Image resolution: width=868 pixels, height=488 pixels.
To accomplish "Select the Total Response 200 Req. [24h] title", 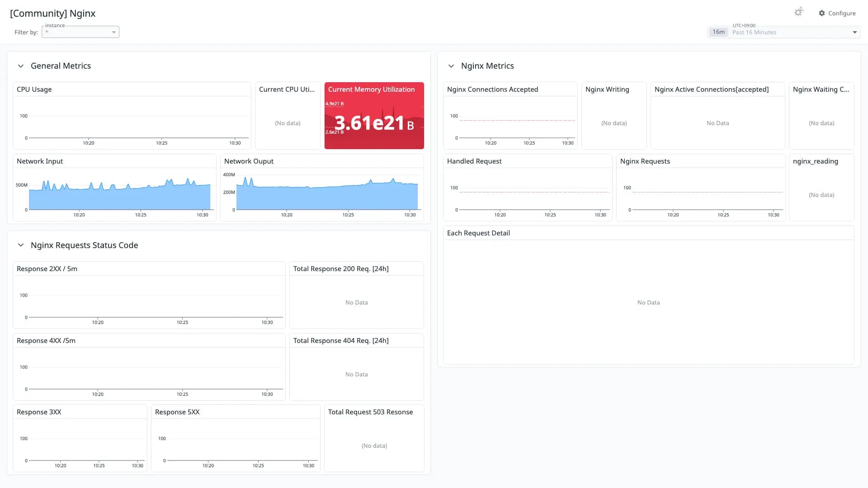I will (x=341, y=269).
